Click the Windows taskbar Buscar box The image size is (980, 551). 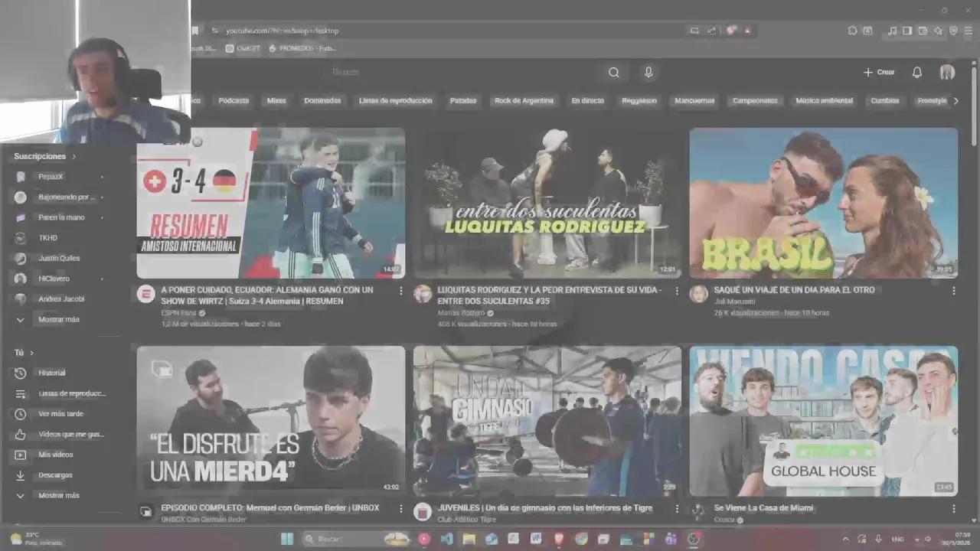tap(356, 539)
